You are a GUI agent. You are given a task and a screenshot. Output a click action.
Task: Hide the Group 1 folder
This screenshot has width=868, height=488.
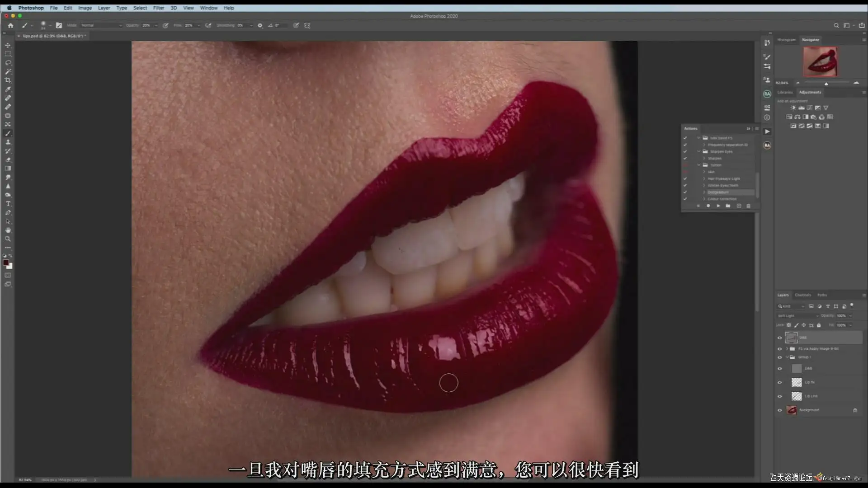pos(779,357)
